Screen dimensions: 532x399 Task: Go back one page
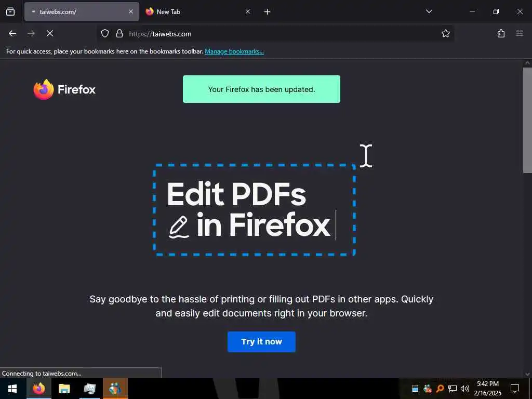tap(12, 33)
